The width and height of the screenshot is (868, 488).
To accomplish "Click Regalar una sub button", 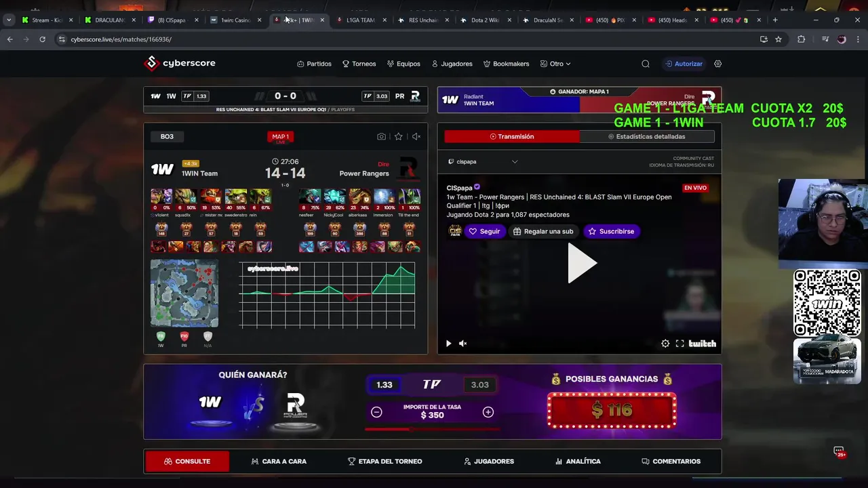I will coord(543,231).
